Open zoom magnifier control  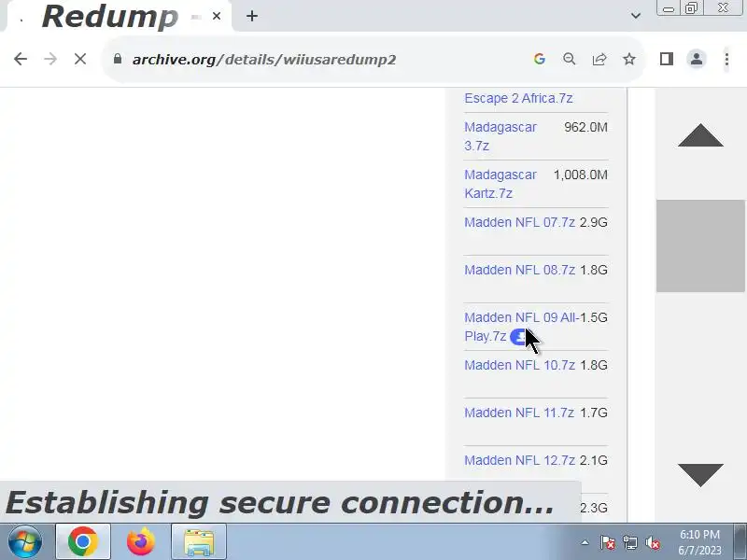click(570, 59)
